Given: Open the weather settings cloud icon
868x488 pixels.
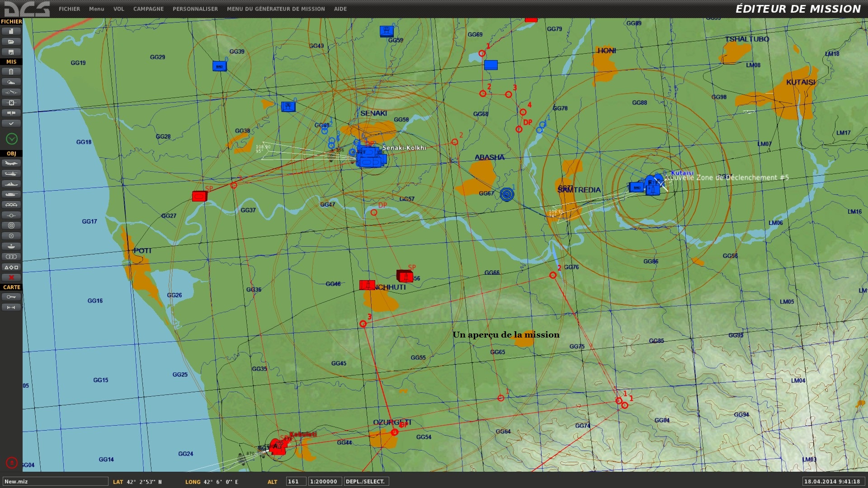Looking at the screenshot, I should [11, 82].
